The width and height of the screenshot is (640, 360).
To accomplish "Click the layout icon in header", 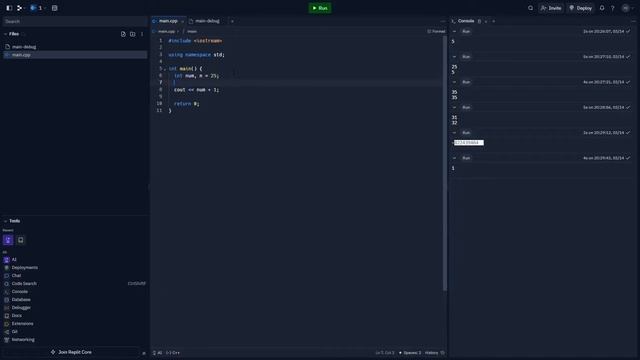I will point(55,8).
